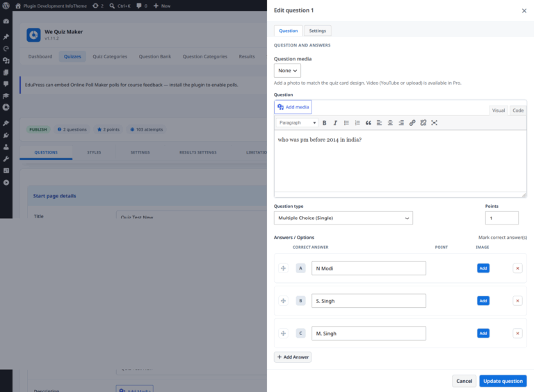Open the Plugin Development InfoTheme site link
Screen dimensions: 534x392
tap(51, 6)
